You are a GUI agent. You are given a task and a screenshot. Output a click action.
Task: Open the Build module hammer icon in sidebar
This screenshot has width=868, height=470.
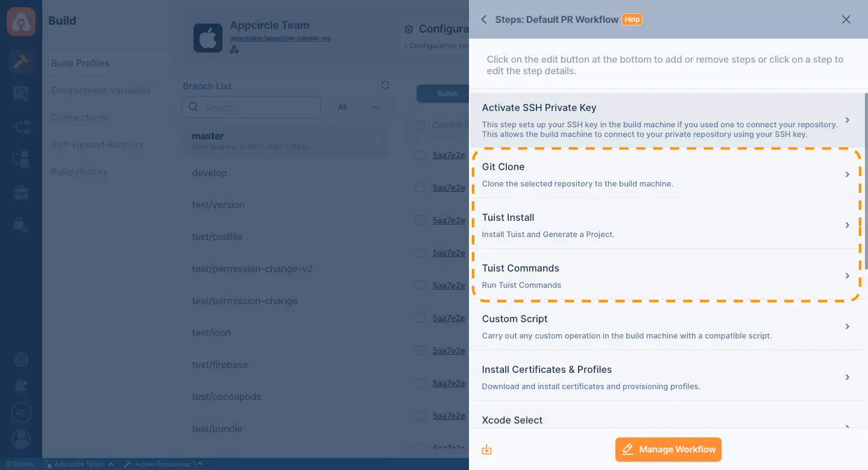coord(21,62)
